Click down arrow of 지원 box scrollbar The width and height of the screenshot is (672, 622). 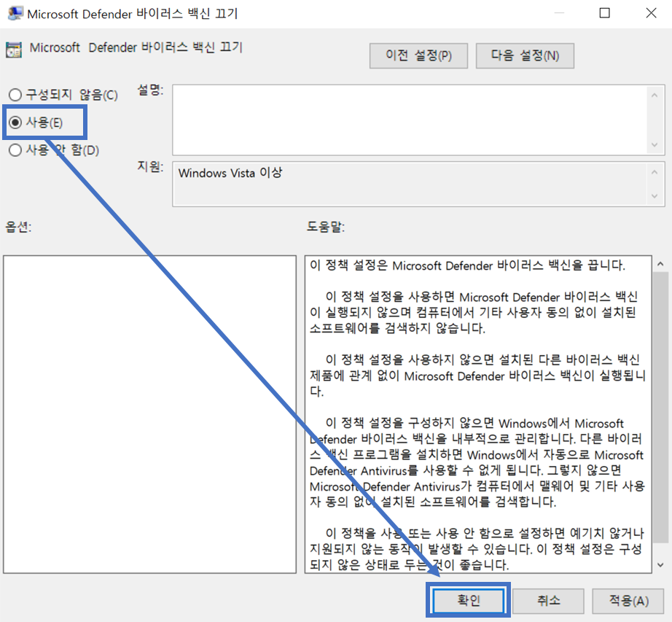655,196
